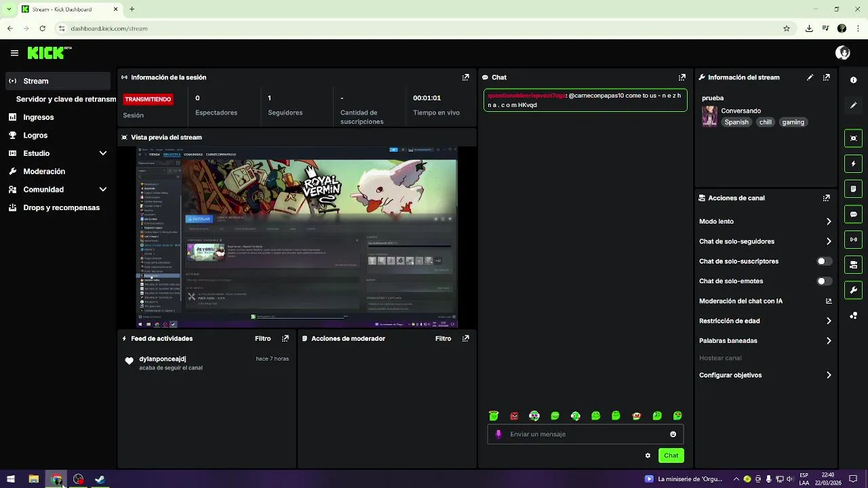The height and width of the screenshot is (488, 868).
Task: Pop out the Feed de actividades panel
Action: 285,338
